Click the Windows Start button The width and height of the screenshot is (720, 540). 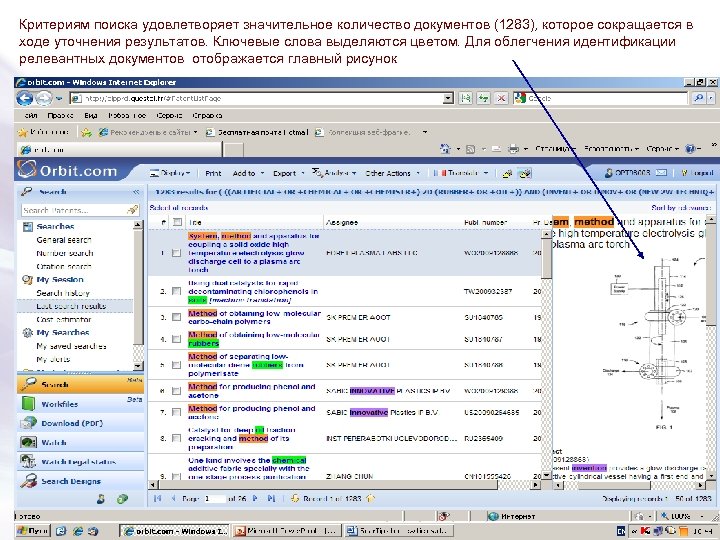[33, 531]
